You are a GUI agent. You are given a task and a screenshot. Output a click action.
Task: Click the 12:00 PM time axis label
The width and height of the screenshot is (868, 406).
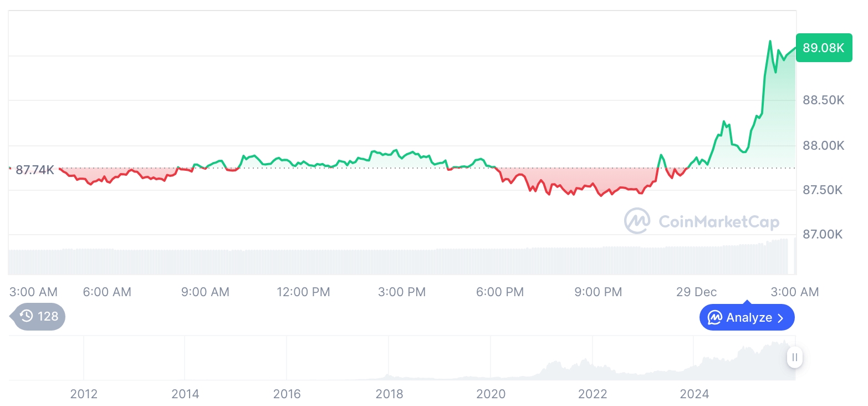[303, 292]
